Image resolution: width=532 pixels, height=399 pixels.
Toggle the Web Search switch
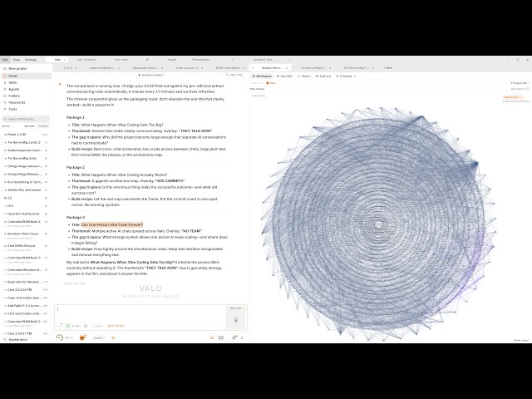tap(528, 89)
